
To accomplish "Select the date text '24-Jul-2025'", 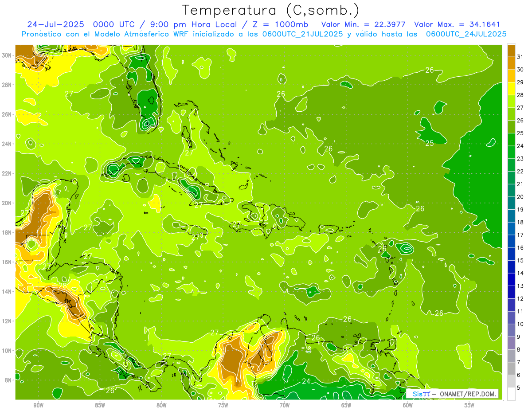I will [56, 24].
